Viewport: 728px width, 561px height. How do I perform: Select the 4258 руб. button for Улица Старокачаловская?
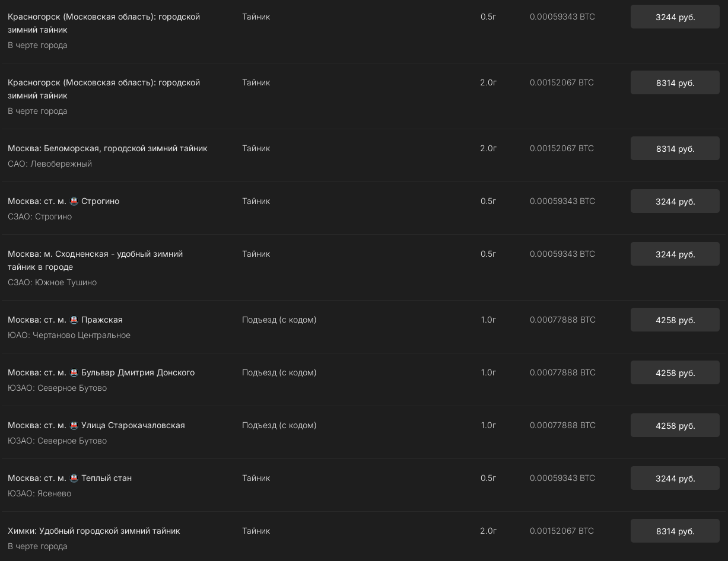[x=675, y=426]
